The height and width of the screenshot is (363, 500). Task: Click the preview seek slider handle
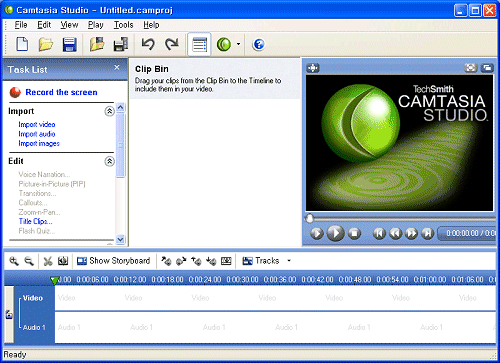point(310,219)
